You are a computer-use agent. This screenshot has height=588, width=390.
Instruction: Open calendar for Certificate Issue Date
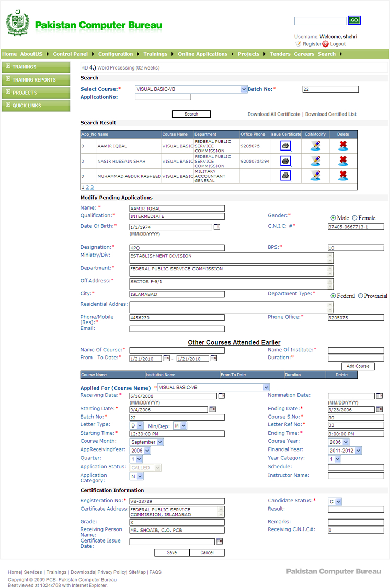(x=220, y=541)
